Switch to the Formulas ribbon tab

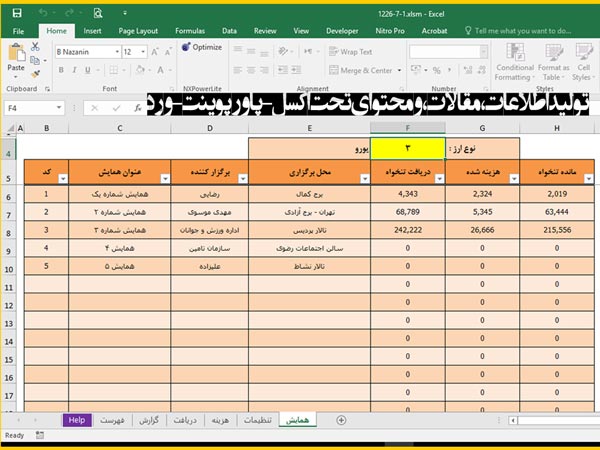tap(190, 31)
